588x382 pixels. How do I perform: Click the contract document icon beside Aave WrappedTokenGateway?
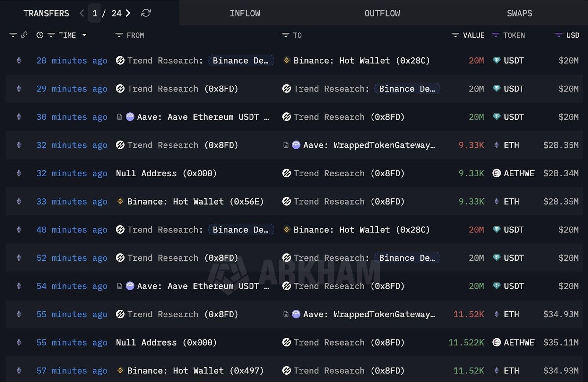[x=286, y=145]
